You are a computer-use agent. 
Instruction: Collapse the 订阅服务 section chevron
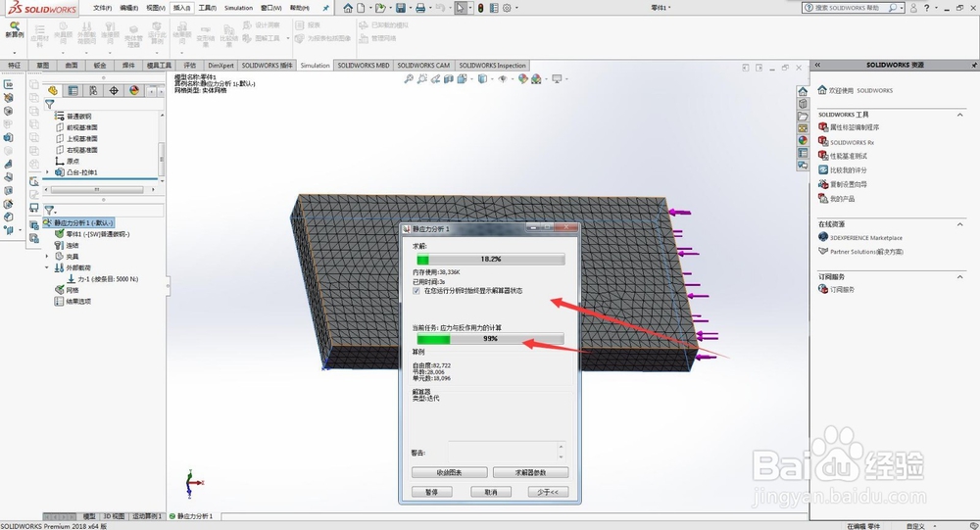point(960,276)
